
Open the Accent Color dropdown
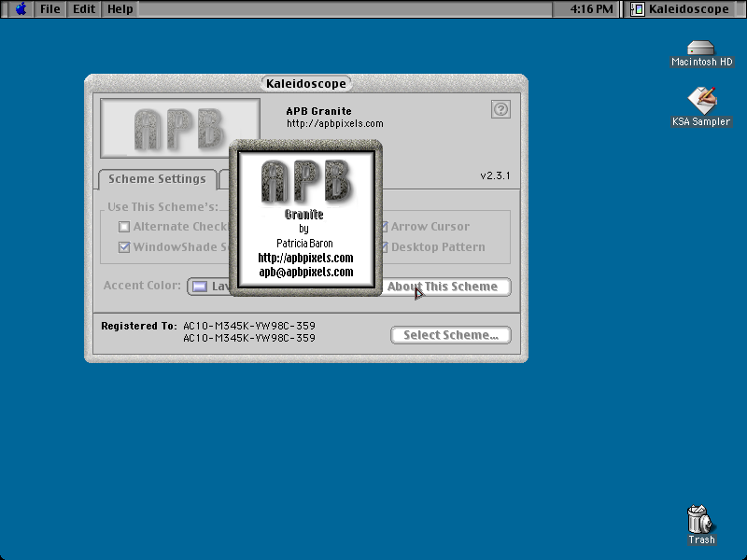pyautogui.click(x=209, y=287)
